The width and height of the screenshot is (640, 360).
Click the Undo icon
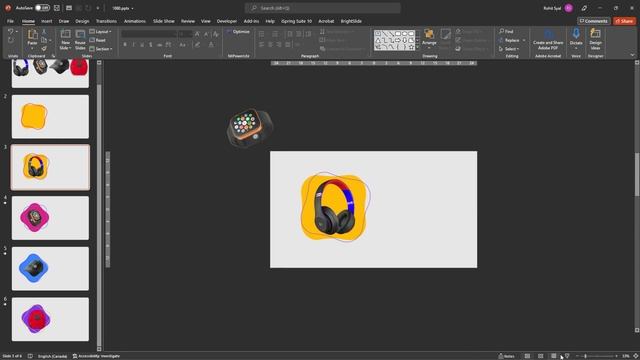pos(11,31)
